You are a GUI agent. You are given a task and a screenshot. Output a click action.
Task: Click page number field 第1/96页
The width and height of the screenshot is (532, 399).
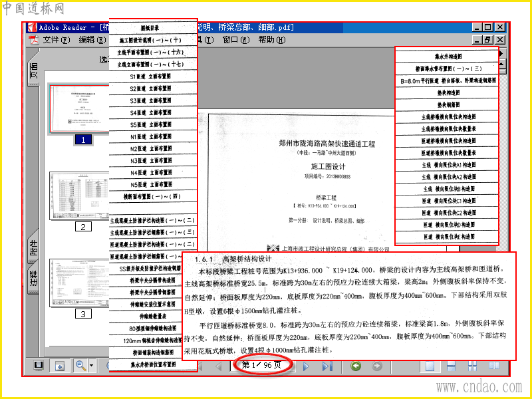tap(261, 365)
